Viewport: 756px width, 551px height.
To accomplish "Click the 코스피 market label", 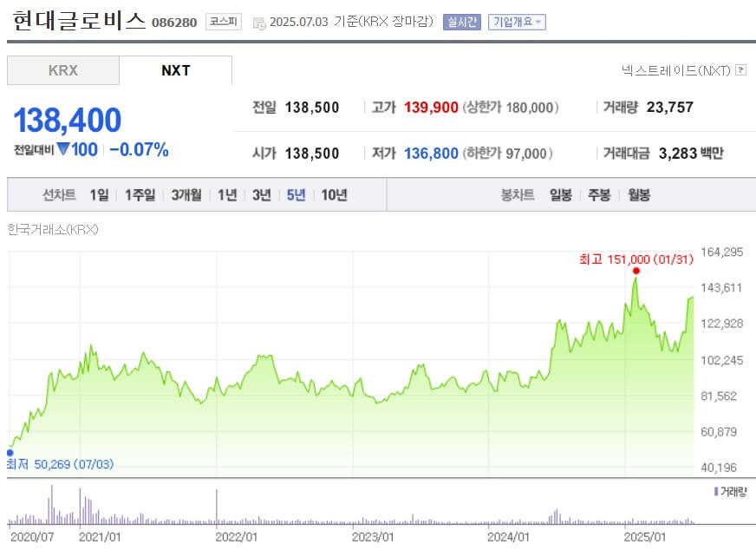I will [x=223, y=22].
